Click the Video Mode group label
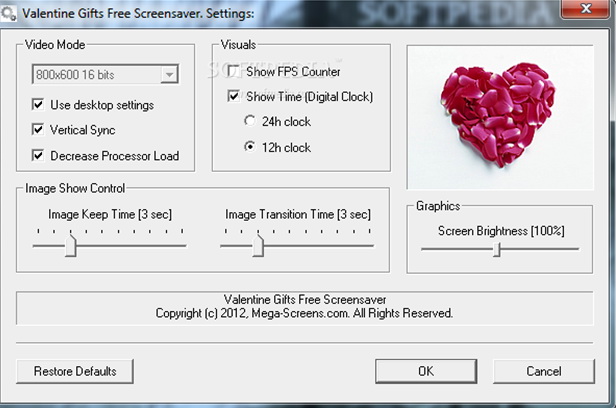This screenshot has width=616, height=408. click(55, 45)
